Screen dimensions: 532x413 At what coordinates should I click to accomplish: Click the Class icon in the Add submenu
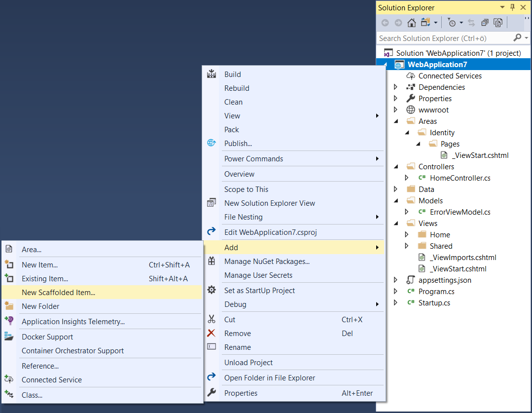coord(9,394)
